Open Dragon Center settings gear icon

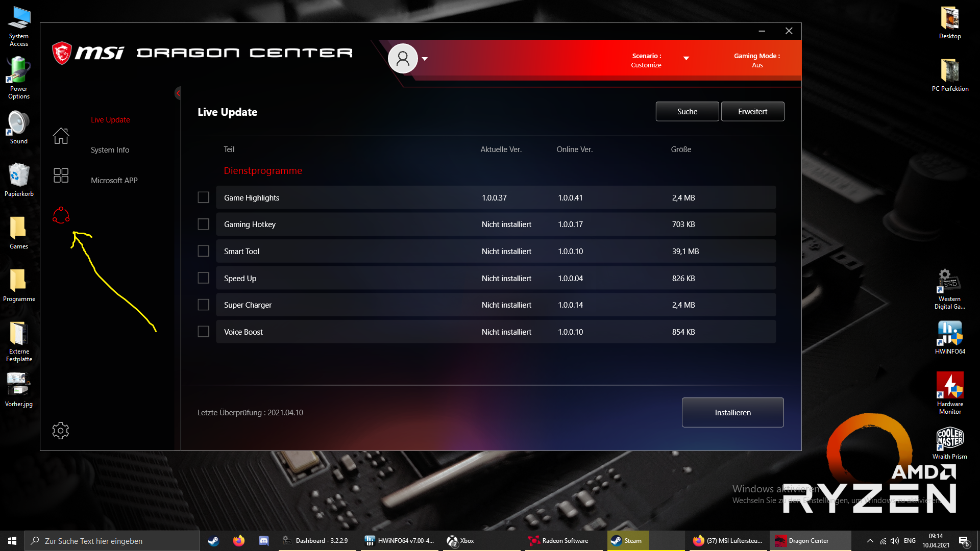(x=60, y=431)
